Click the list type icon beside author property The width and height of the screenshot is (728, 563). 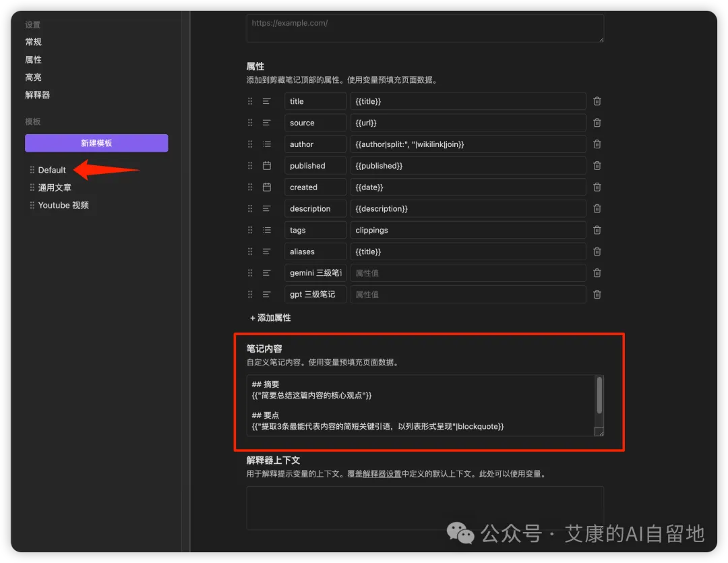267,144
